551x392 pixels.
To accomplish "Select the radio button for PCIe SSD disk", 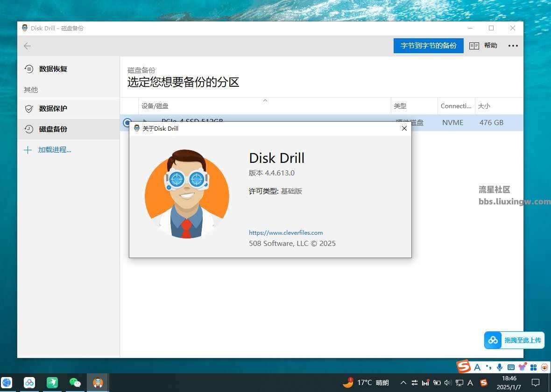I will 127,123.
